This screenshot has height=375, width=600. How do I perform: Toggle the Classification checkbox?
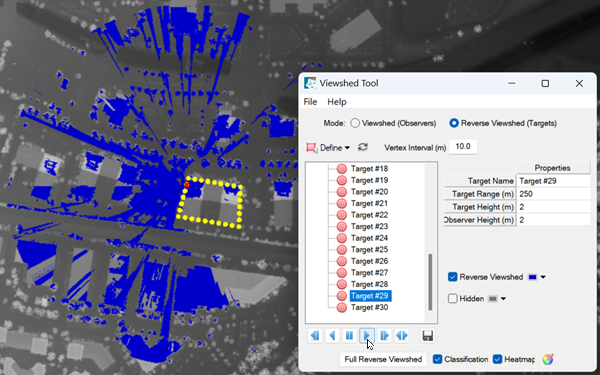pyautogui.click(x=437, y=359)
